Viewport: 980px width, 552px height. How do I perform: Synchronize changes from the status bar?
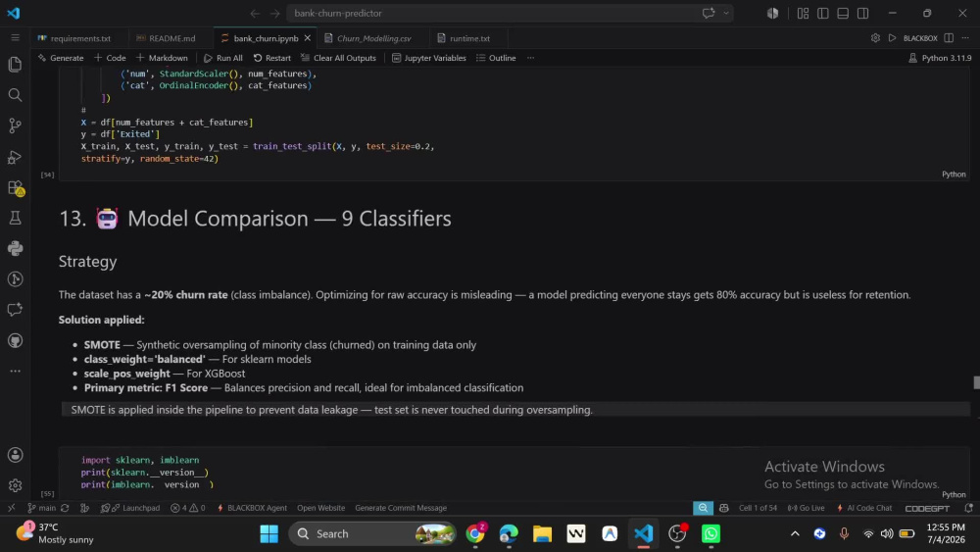65,508
